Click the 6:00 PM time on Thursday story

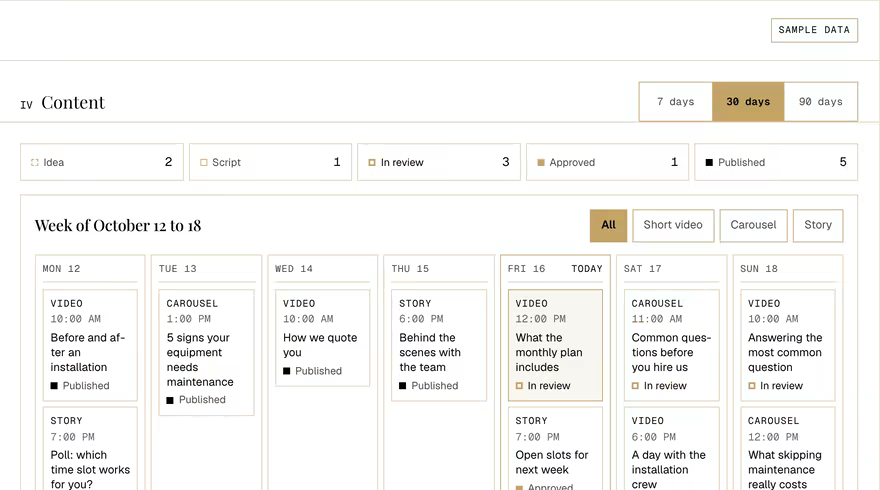click(421, 319)
